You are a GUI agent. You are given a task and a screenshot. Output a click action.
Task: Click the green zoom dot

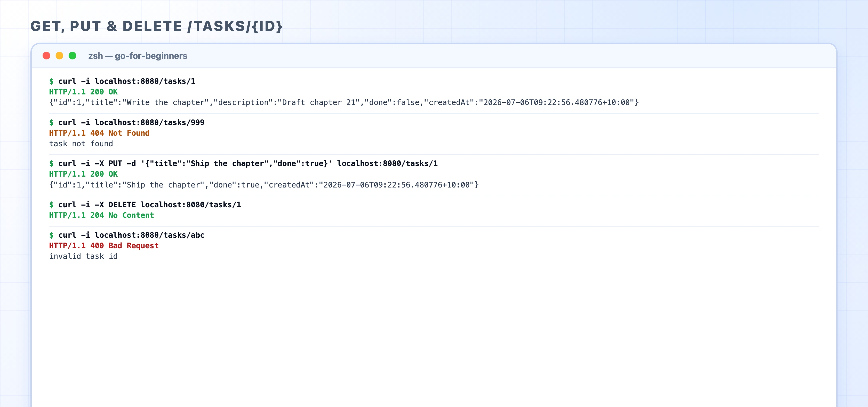72,56
